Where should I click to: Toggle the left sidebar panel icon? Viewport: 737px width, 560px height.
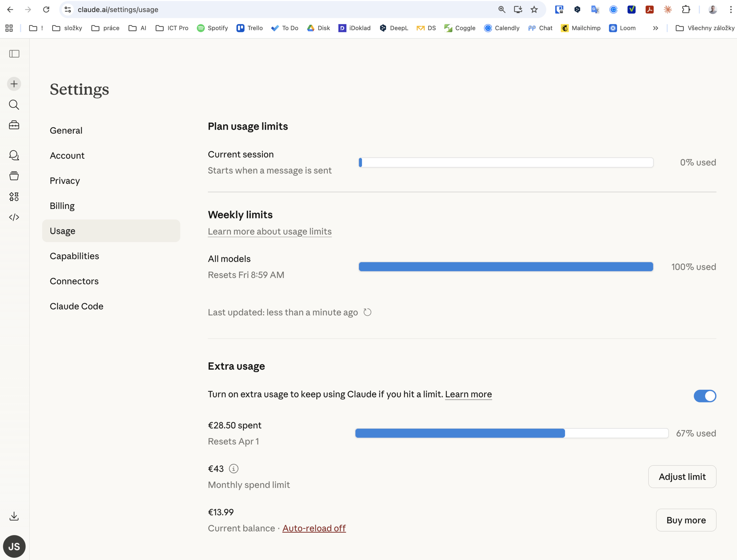pos(14,54)
